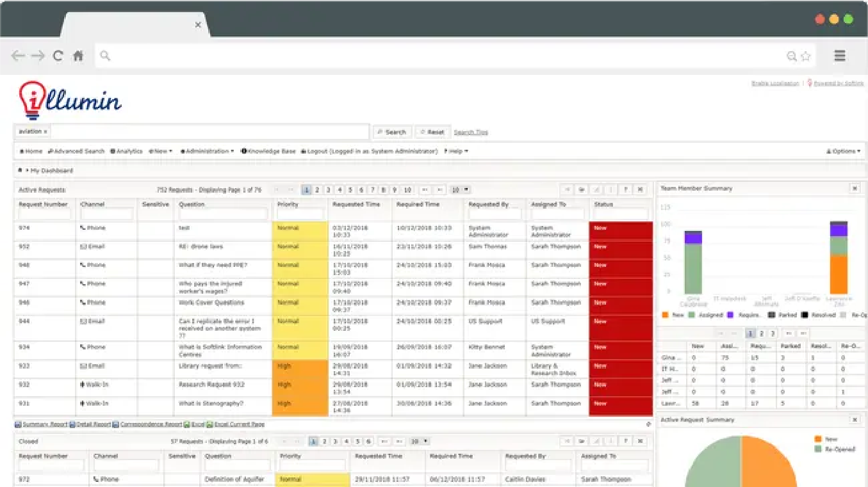Click requester 'Kitty Bennet'
This screenshot has height=487, width=868.
(x=487, y=347)
